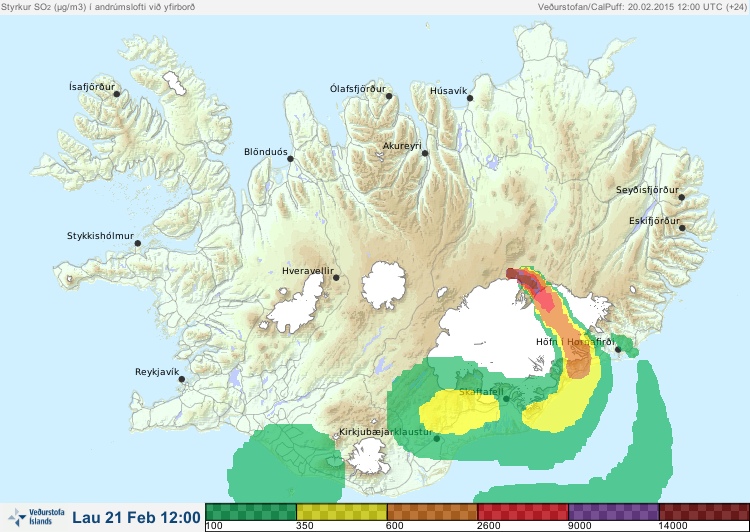Click the 'Höfn í Hornafirði' map label
Screen dimensions: 750x532
(575, 342)
